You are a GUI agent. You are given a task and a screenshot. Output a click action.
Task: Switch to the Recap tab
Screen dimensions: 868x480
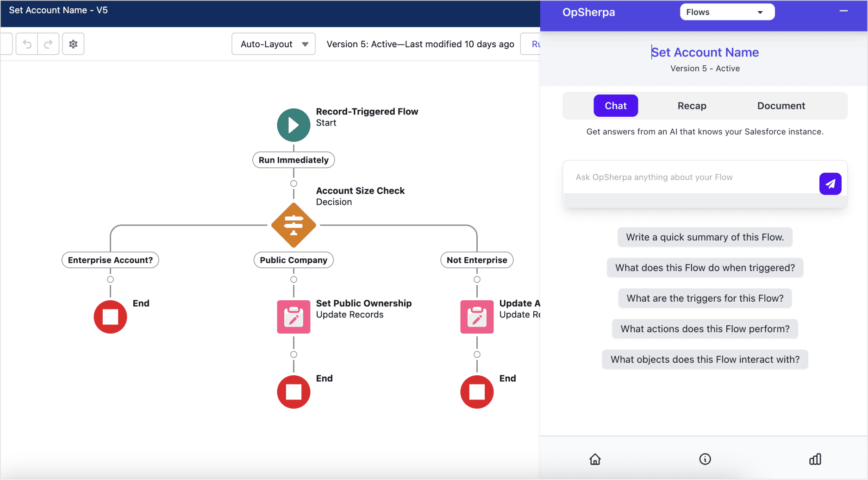[x=692, y=106]
